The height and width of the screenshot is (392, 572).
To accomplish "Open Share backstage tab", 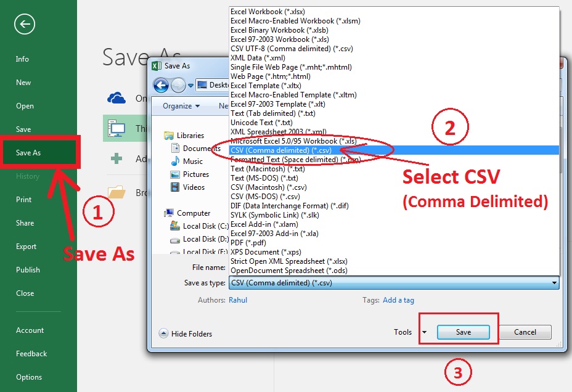I will [25, 223].
